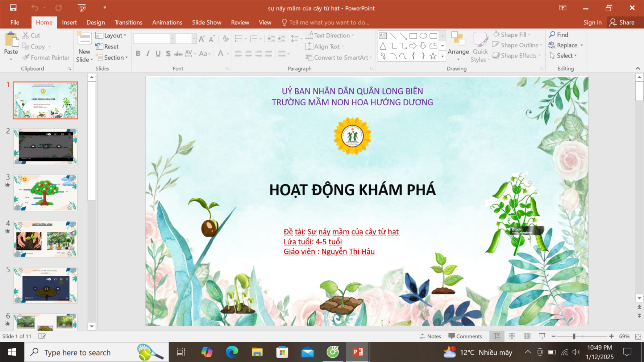Open Slide Sorter view
The image size is (644, 362).
pyautogui.click(x=512, y=336)
